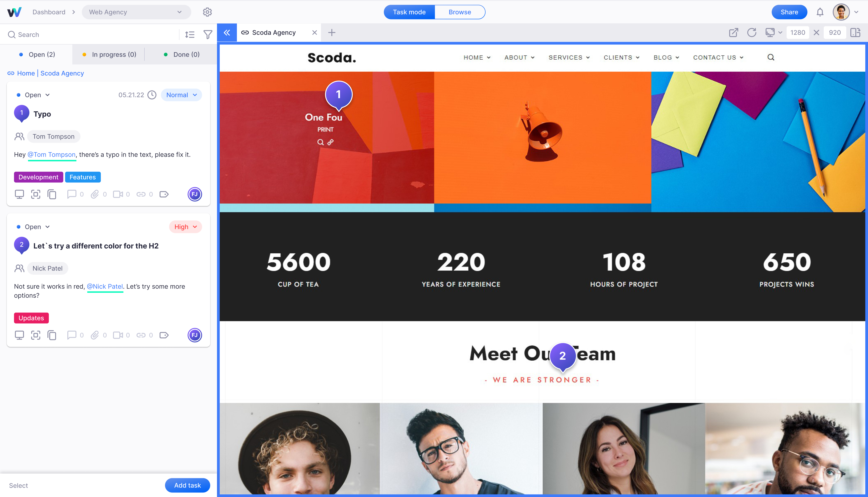Open the notifications bell
Screen dimensions: 868x497
click(x=820, y=12)
